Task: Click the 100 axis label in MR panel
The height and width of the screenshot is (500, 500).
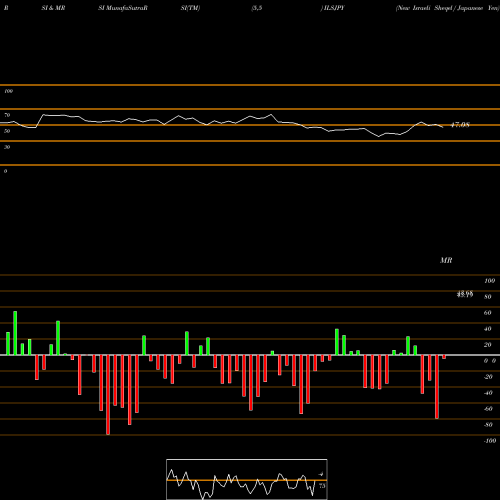Action: [490, 281]
